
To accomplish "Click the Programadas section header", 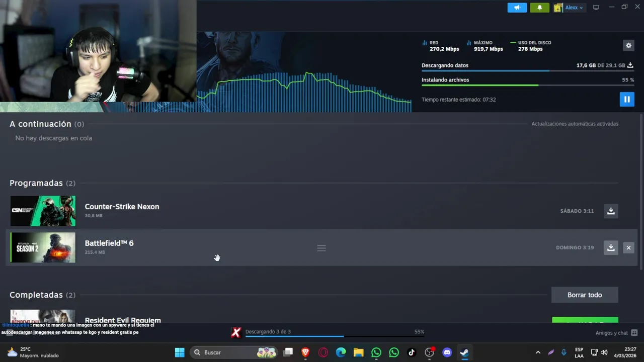I will (x=42, y=183).
